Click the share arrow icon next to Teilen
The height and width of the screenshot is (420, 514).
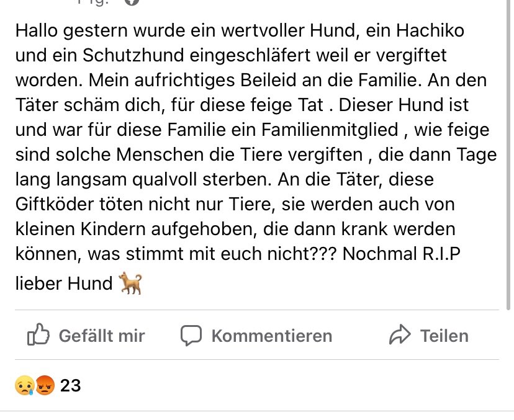tap(401, 335)
